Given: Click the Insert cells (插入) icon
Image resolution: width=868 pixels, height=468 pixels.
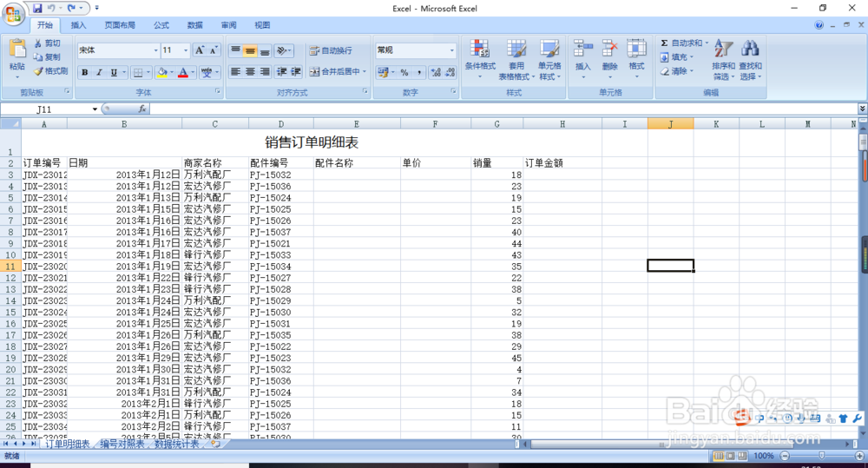Looking at the screenshot, I should coord(583,49).
